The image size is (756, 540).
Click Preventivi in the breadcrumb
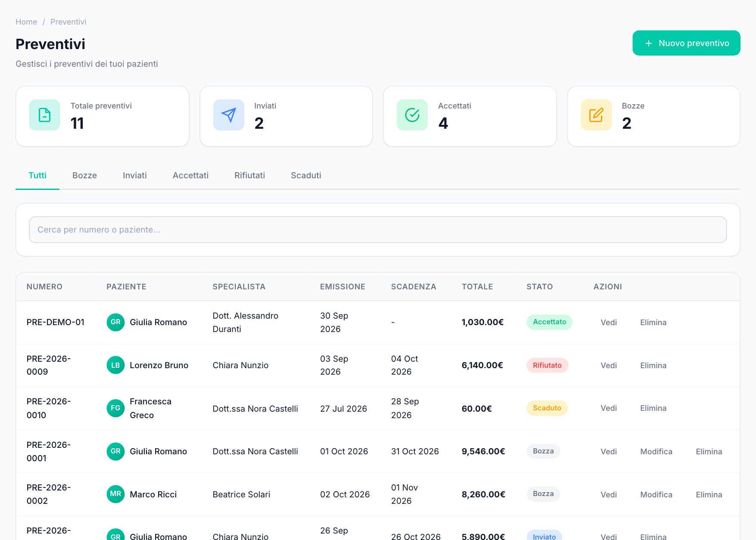68,22
